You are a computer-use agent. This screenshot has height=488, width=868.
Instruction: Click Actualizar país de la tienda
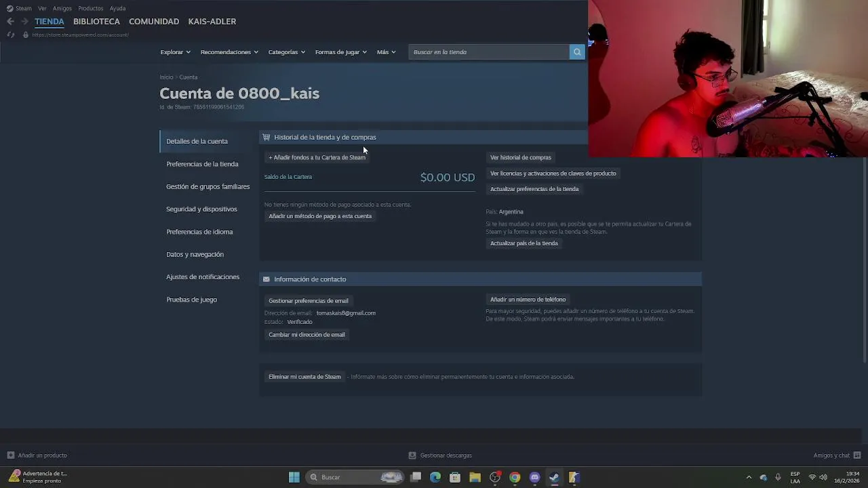524,243
